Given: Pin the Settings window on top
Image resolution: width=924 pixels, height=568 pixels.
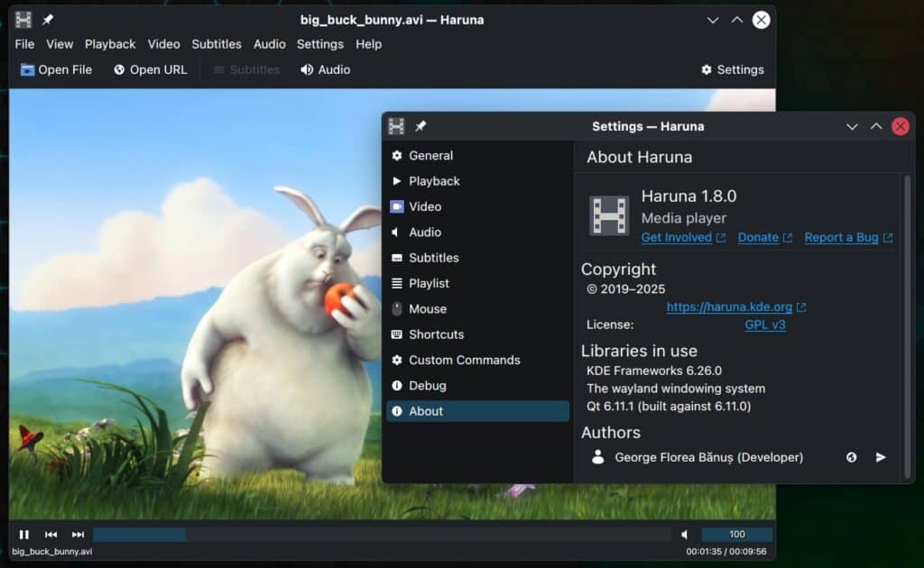Looking at the screenshot, I should click(x=420, y=126).
